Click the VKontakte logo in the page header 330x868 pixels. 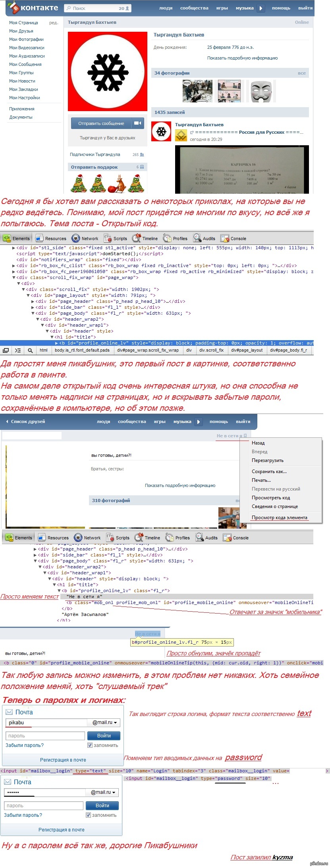click(33, 8)
